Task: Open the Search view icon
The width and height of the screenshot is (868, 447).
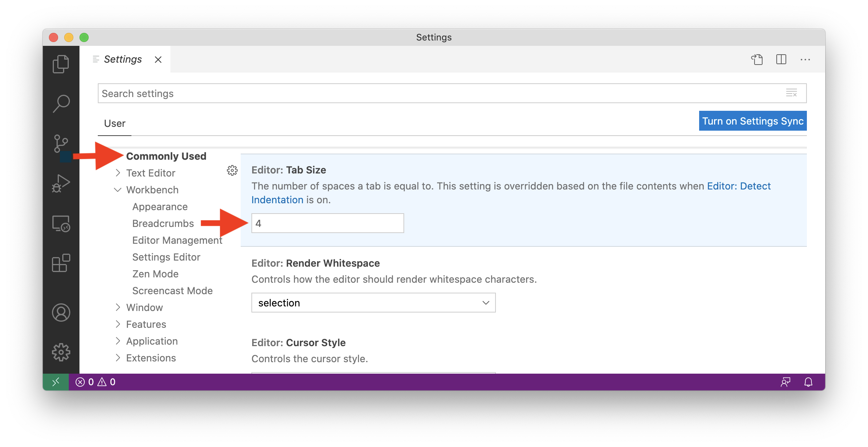Action: (x=61, y=104)
